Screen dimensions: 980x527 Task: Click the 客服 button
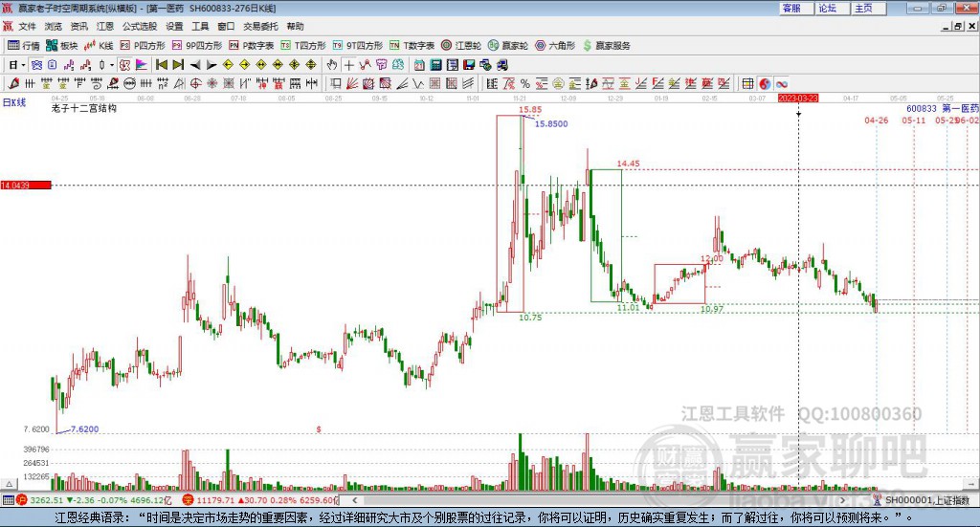tap(797, 8)
